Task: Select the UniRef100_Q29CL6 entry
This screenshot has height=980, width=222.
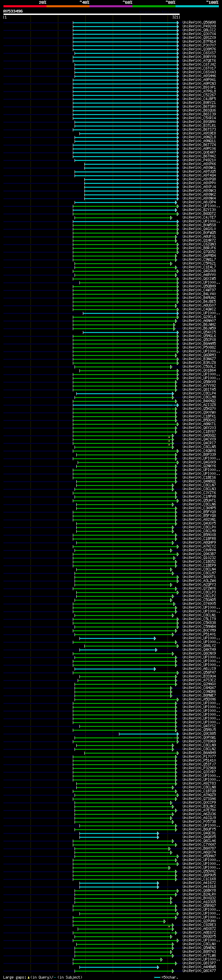Action: tap(199, 317)
